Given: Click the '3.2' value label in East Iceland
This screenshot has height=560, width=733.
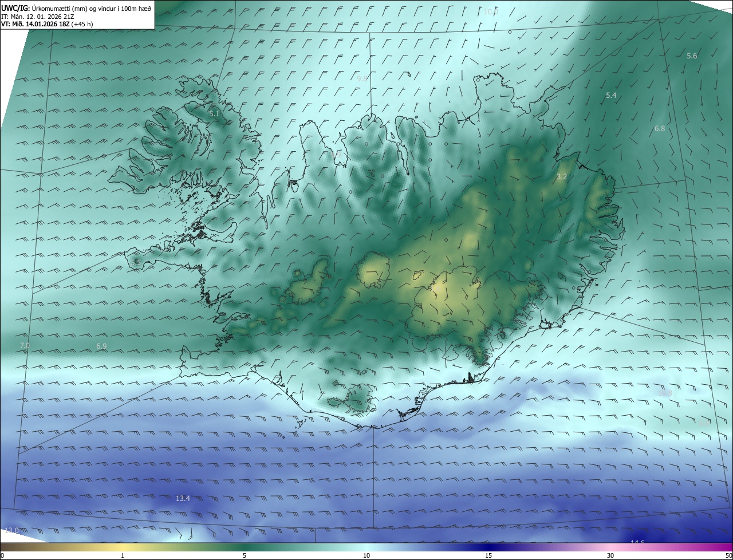Looking at the screenshot, I should (x=562, y=177).
